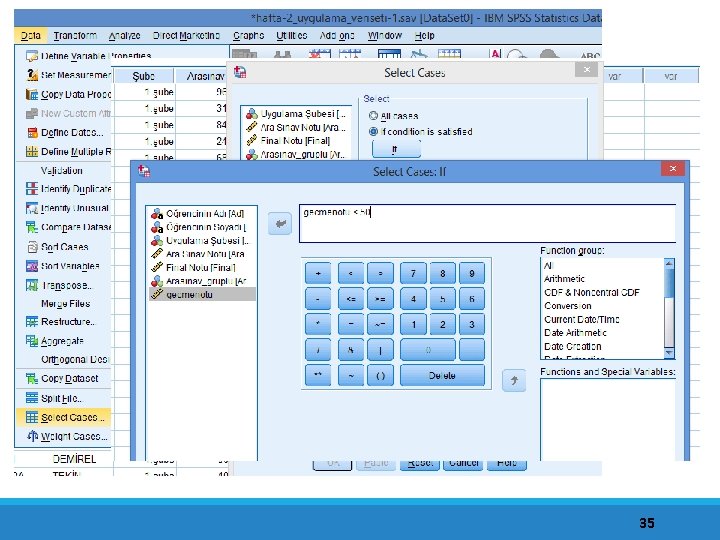Open the Direct Marketing menu
720x540 pixels.
186,35
